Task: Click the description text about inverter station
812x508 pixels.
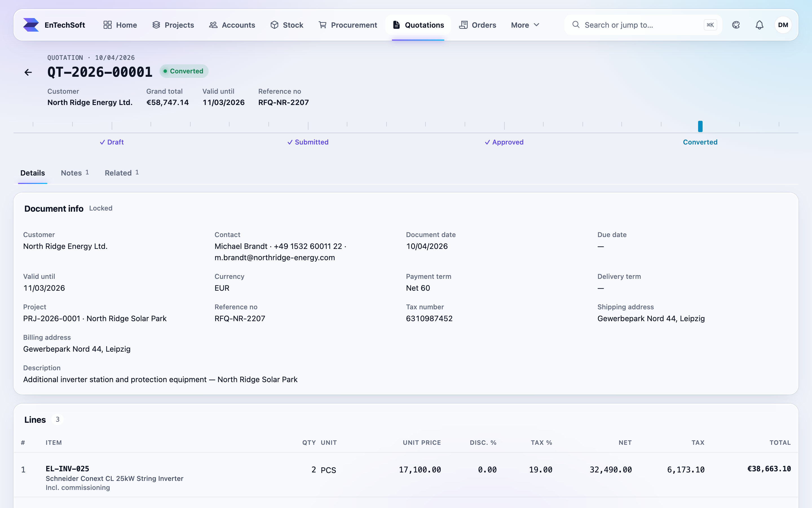Action: [x=160, y=380]
